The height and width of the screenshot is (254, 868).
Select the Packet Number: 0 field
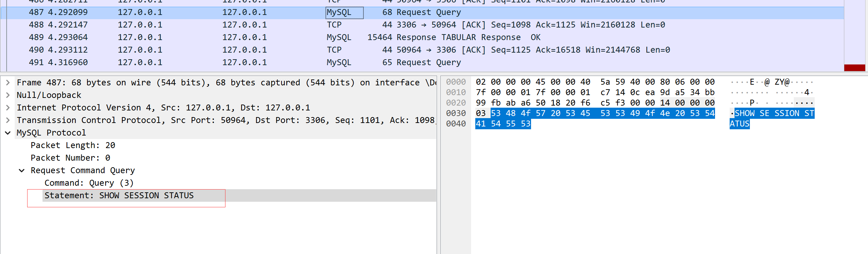coord(70,158)
